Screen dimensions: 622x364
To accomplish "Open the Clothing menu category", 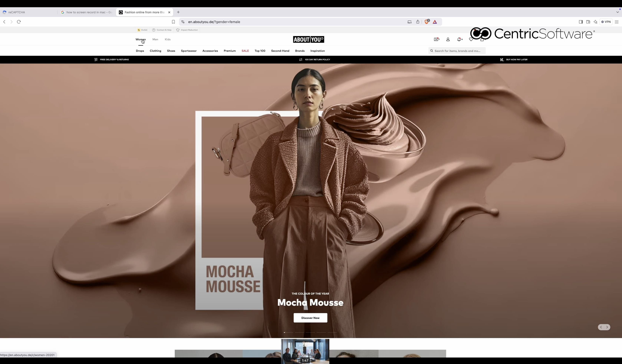I will (x=155, y=51).
